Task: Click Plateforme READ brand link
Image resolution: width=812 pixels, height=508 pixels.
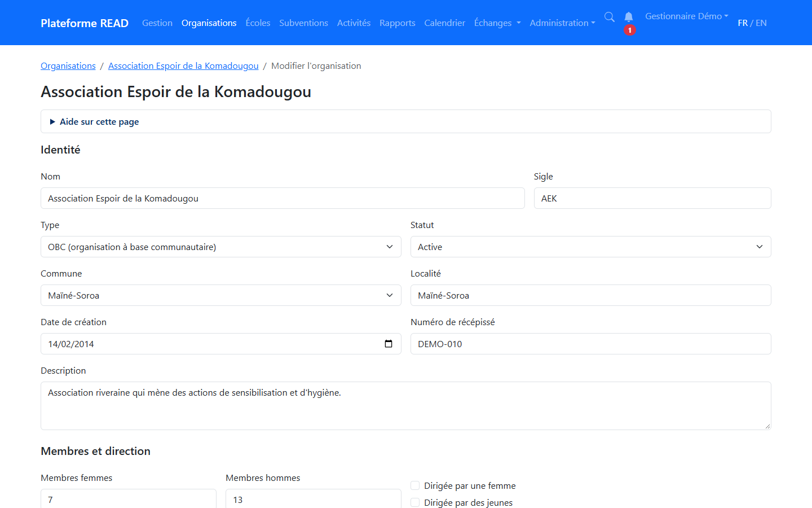Action: 85,23
